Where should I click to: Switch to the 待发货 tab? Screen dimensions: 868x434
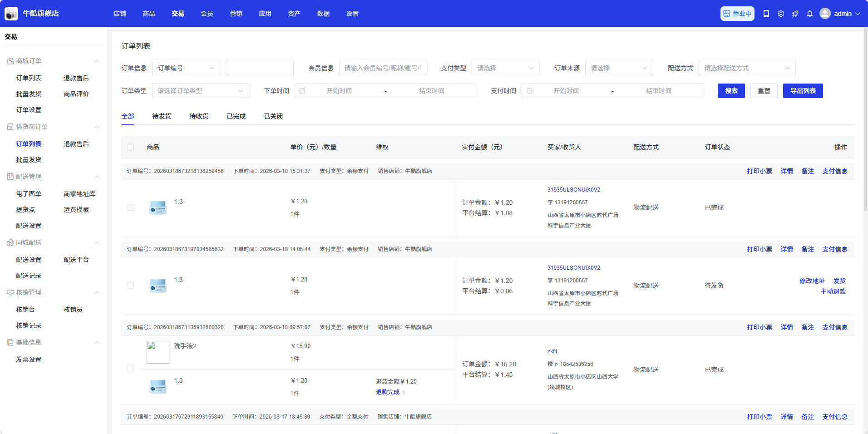coord(162,116)
